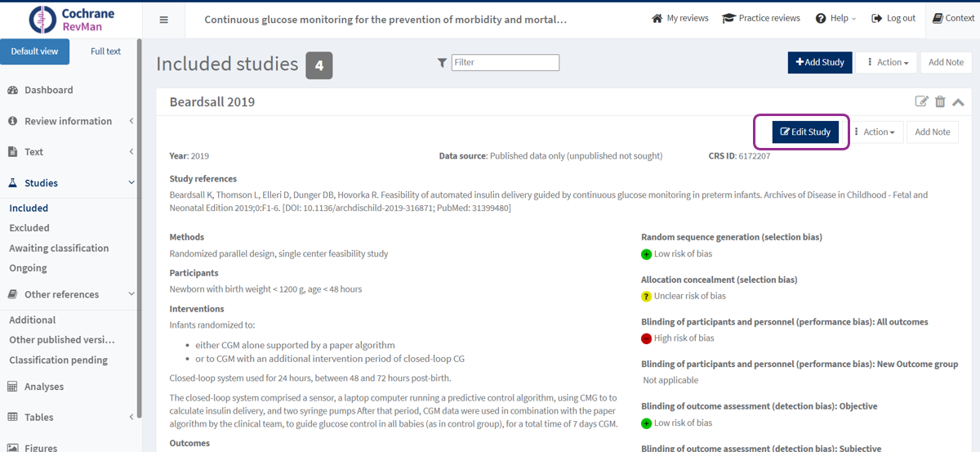Open the Help dropdown menu

tap(837, 18)
